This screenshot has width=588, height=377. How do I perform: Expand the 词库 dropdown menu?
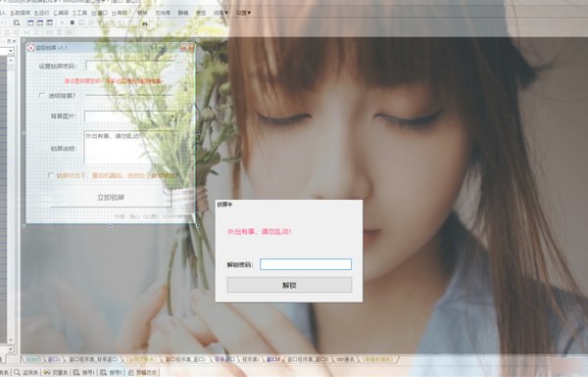click(x=220, y=13)
